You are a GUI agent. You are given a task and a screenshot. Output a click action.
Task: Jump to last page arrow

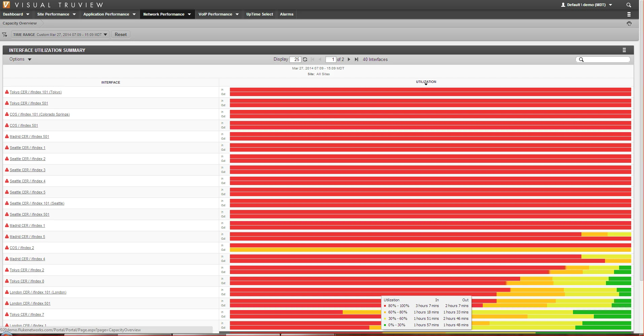click(x=357, y=59)
